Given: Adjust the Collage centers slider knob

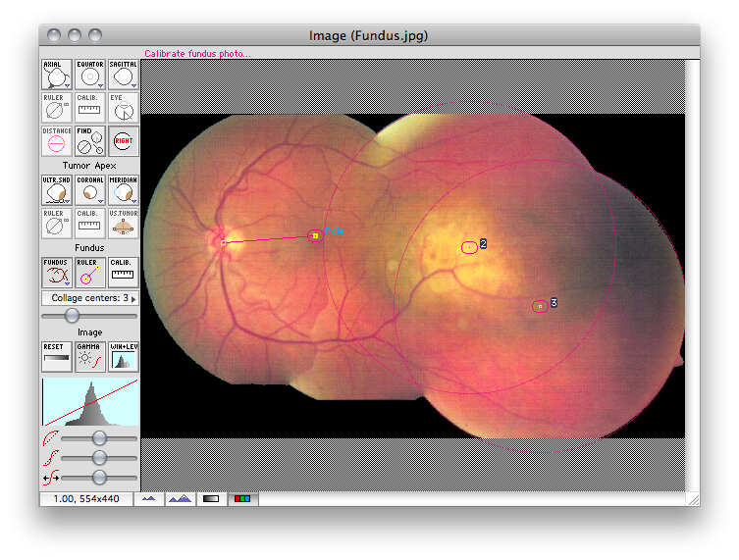Looking at the screenshot, I should [72, 316].
